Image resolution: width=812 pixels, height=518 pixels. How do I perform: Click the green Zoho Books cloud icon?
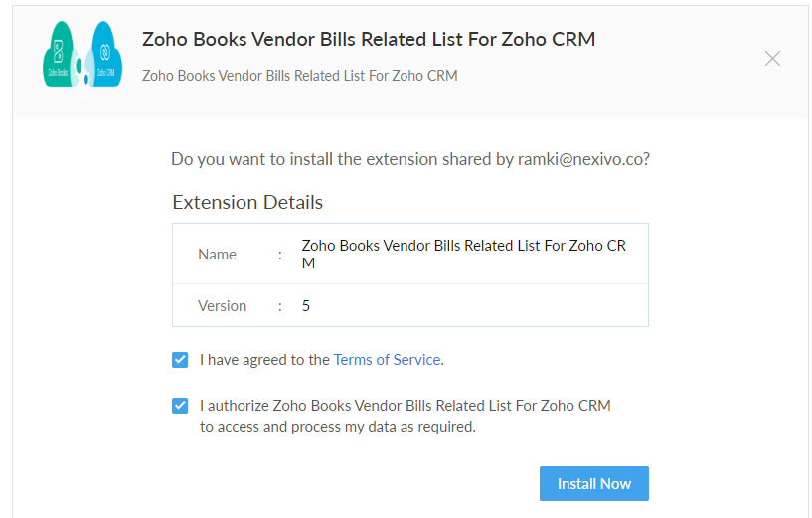click(x=59, y=55)
